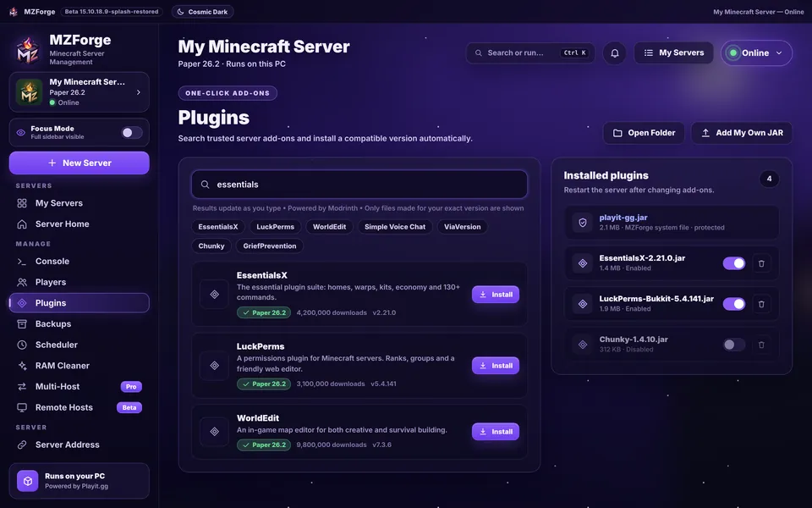Click the EssentialsX search result plugin icon

214,295
